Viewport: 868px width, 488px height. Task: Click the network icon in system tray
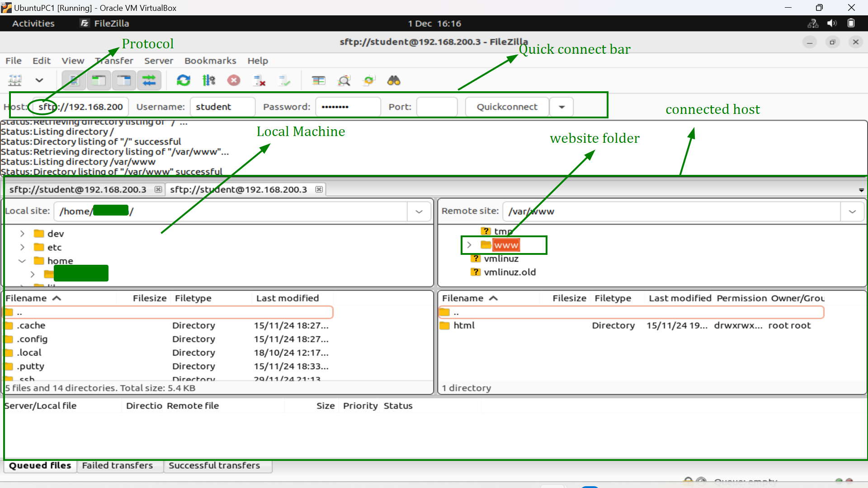813,23
